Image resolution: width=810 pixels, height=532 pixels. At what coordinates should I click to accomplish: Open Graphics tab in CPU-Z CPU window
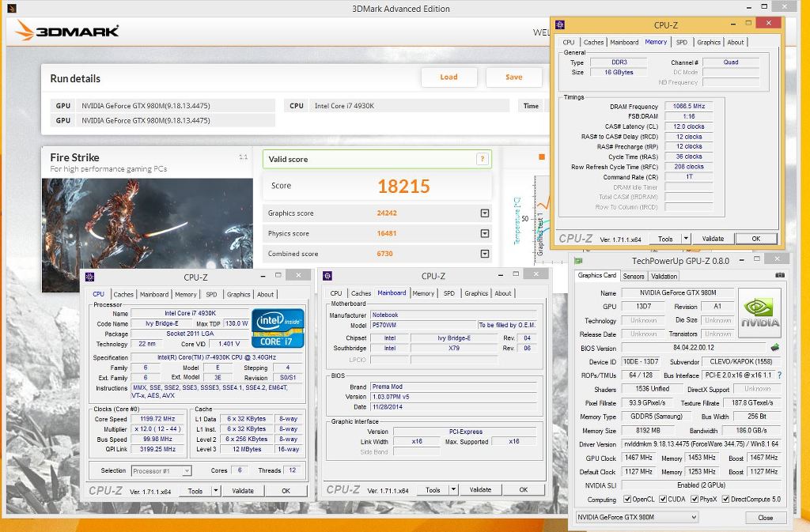click(x=238, y=294)
